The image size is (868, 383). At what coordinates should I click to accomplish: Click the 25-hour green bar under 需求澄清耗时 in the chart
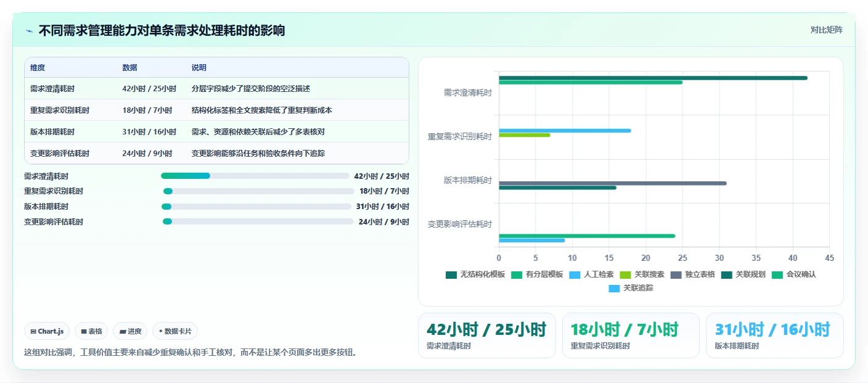[591, 82]
